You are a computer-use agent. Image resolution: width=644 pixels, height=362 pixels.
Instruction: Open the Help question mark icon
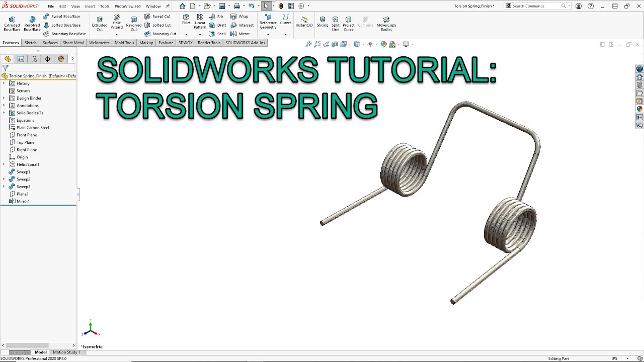coord(591,6)
